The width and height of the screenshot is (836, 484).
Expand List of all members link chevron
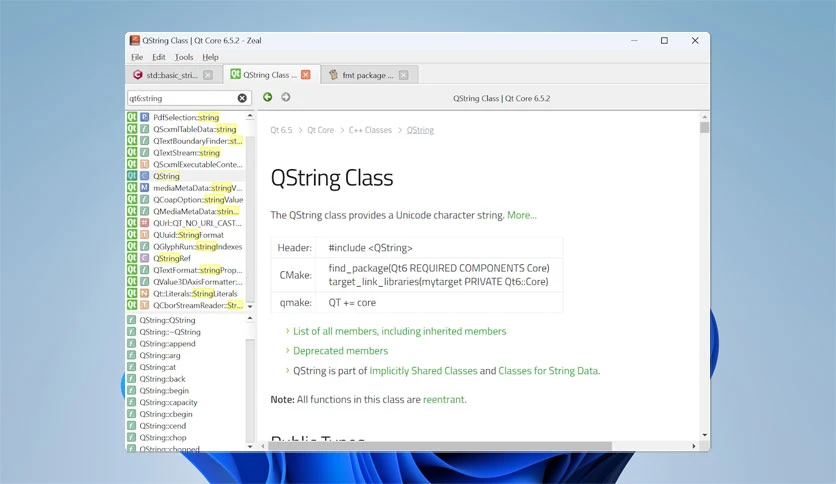(287, 331)
